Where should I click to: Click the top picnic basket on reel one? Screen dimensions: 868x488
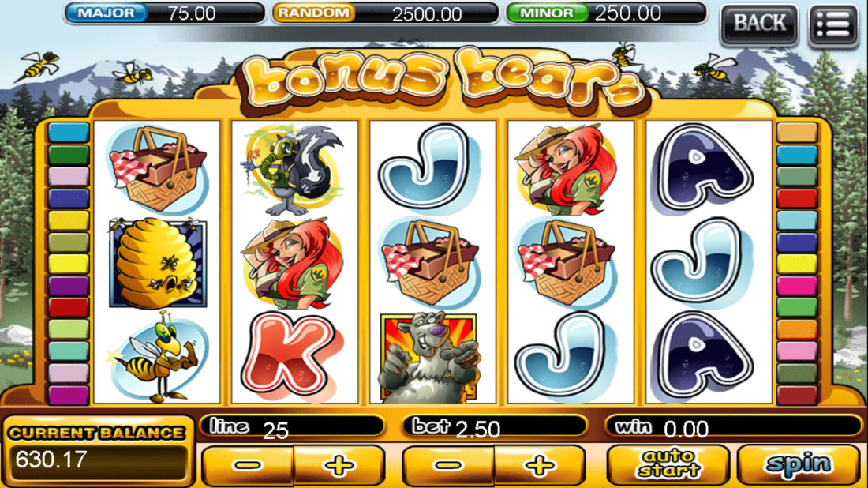158,169
